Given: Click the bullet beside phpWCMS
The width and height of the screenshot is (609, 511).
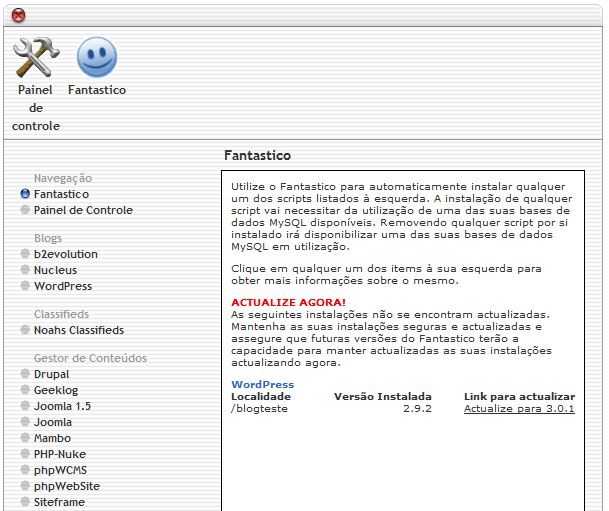Looking at the screenshot, I should pyautogui.click(x=25, y=469).
